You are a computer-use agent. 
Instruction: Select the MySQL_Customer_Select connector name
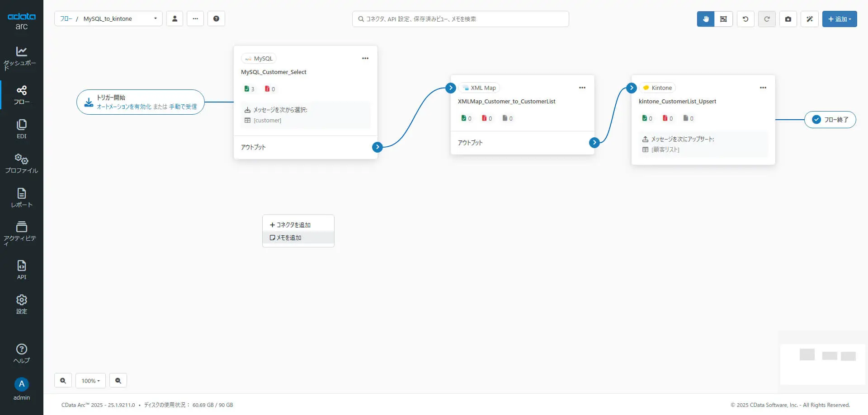point(274,72)
